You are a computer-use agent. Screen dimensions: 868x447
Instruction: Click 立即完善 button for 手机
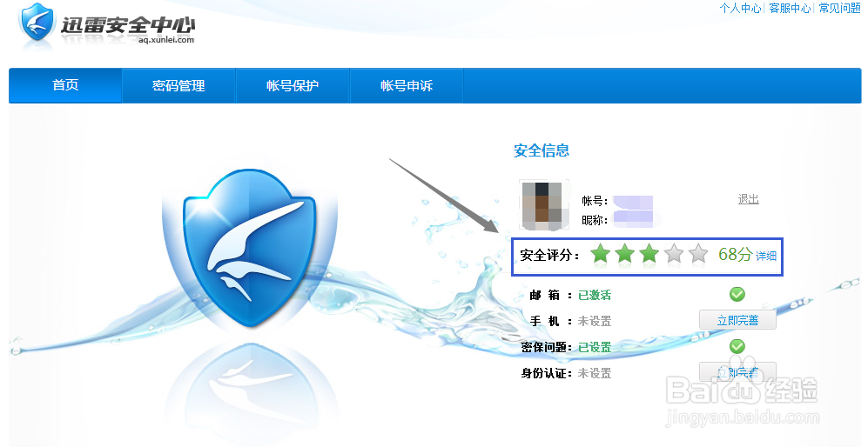(737, 320)
